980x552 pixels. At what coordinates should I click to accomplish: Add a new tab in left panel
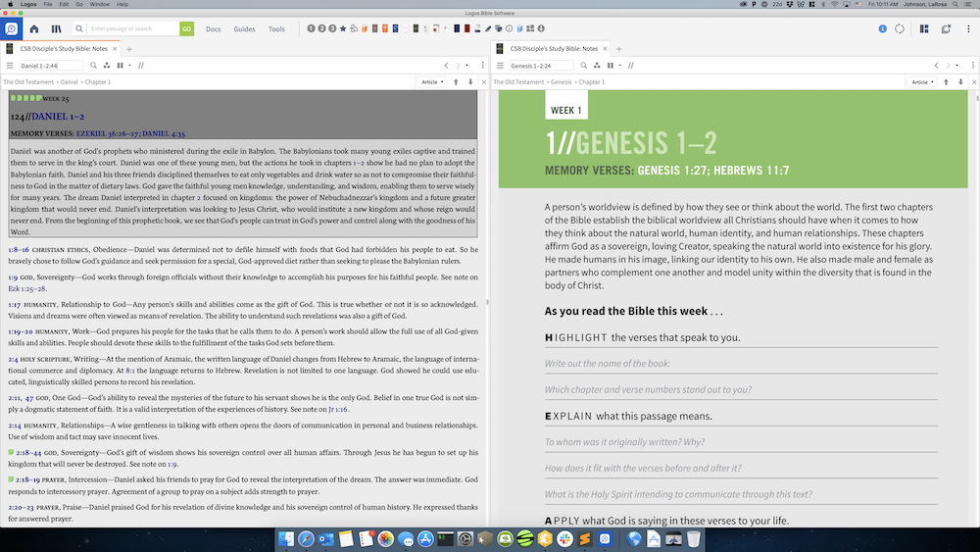pos(129,49)
